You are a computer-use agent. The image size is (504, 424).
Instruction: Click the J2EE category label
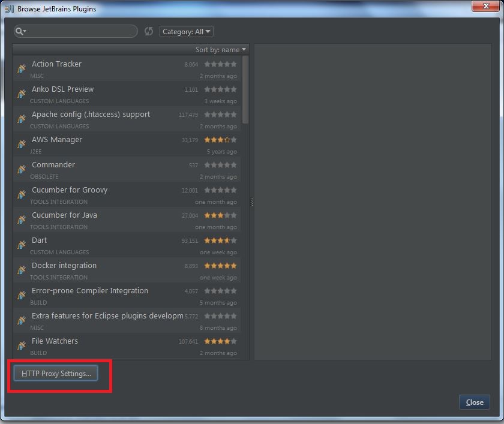[x=35, y=151]
